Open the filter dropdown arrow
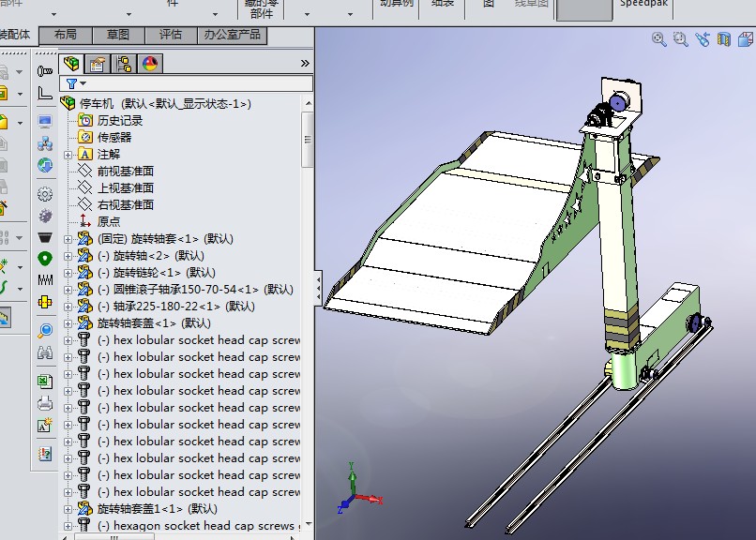The image size is (756, 540). tap(83, 83)
